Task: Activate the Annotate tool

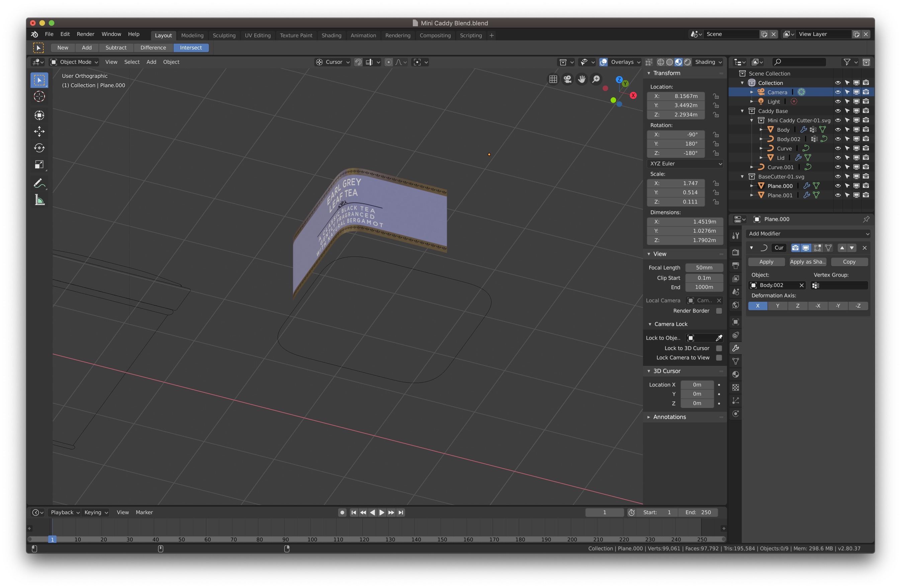Action: [39, 183]
